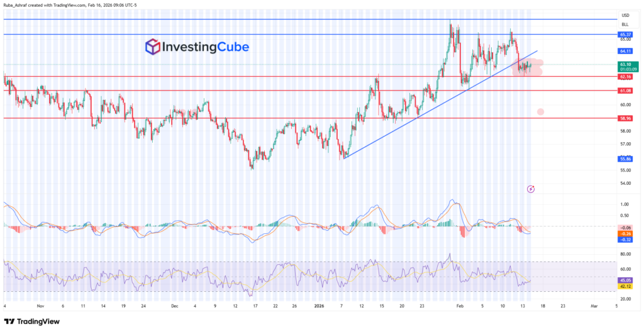This screenshot has width=644, height=332.
Task: Click the green 63.10 current price label
Action: (625, 64)
